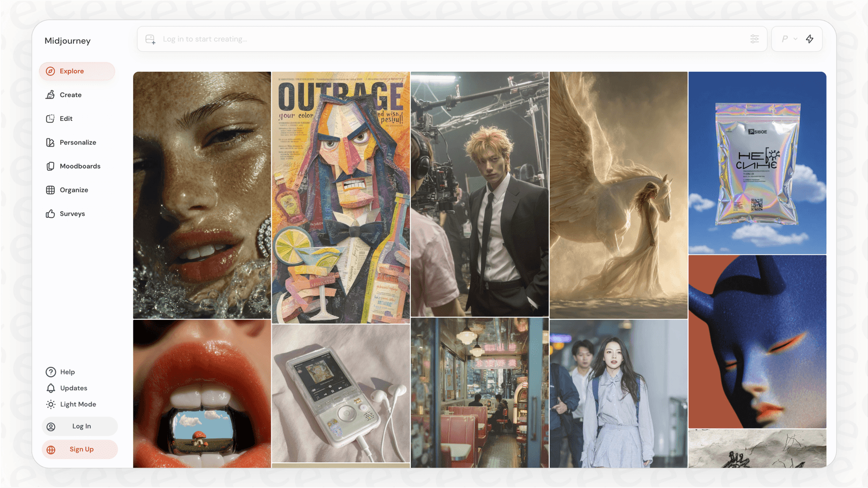
Task: Expand the P personalization profile dropdown
Action: (787, 39)
